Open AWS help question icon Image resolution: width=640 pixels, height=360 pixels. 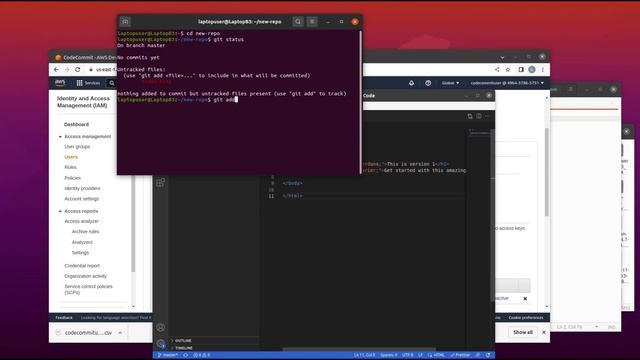click(428, 83)
